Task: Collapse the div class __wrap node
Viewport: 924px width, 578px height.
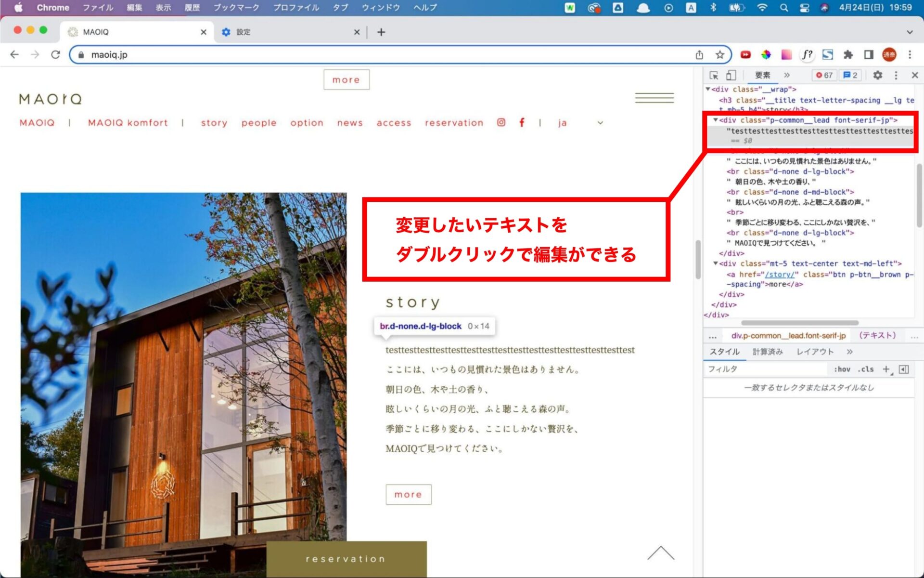Action: pos(708,89)
